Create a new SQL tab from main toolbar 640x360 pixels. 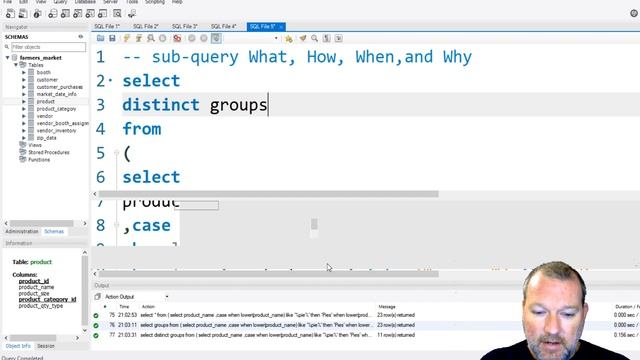point(10,13)
